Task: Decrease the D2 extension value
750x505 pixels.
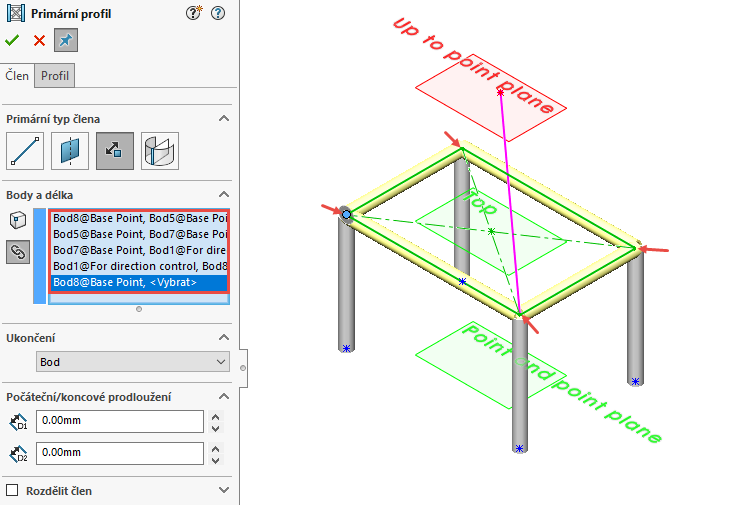Action: 216,461
